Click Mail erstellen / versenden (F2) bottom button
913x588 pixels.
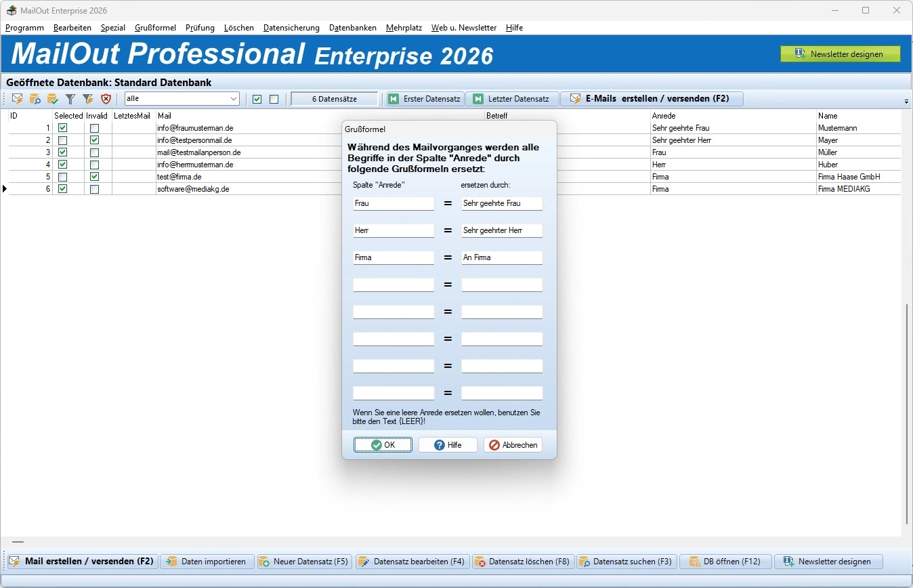(x=81, y=562)
